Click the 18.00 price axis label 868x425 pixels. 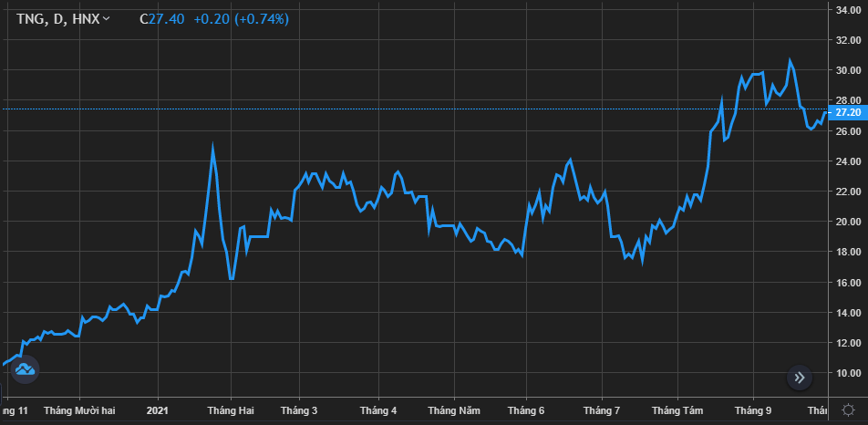[x=848, y=252]
